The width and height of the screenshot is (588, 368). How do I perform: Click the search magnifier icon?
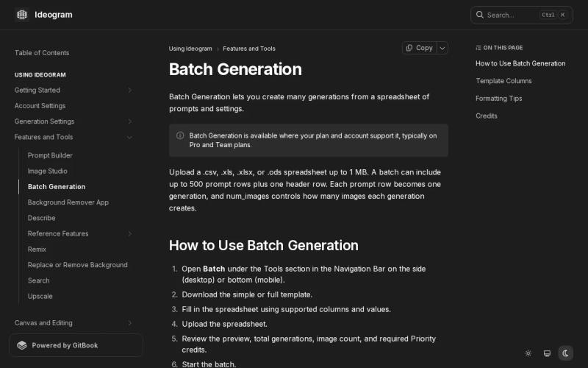(480, 15)
